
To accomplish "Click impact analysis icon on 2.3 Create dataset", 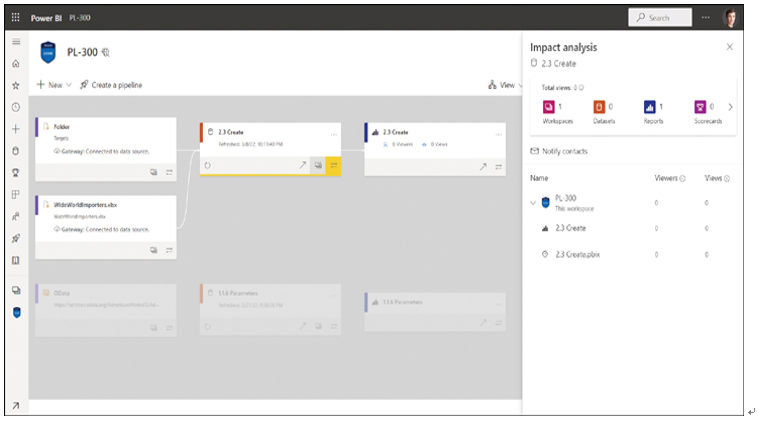I will [318, 165].
